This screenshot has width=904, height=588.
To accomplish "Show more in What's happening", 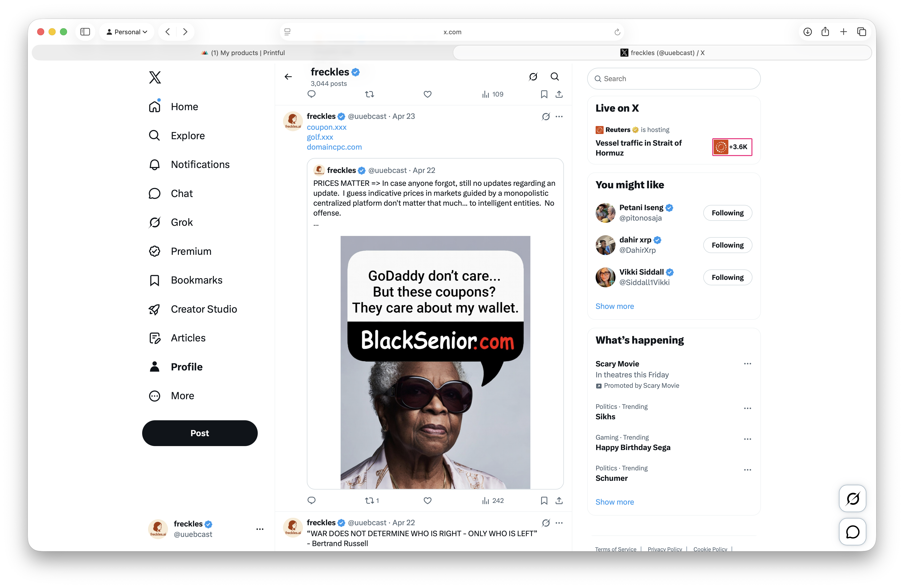I will [614, 502].
